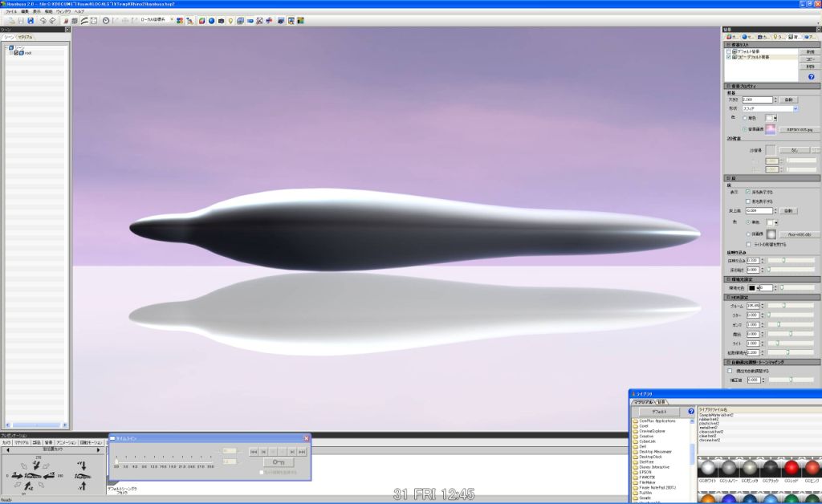
Task: Click the clock icon in toolbar
Action: [x=105, y=20]
